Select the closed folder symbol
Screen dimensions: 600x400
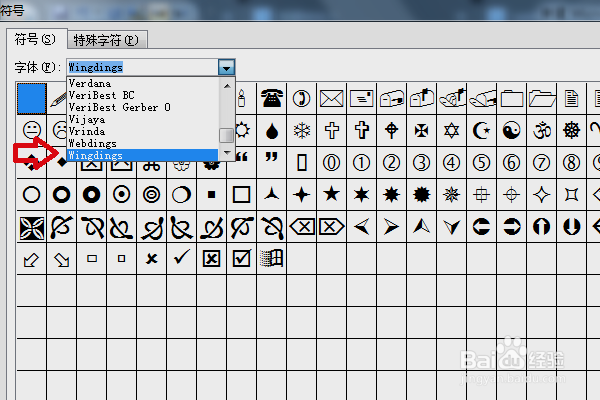pos(512,99)
